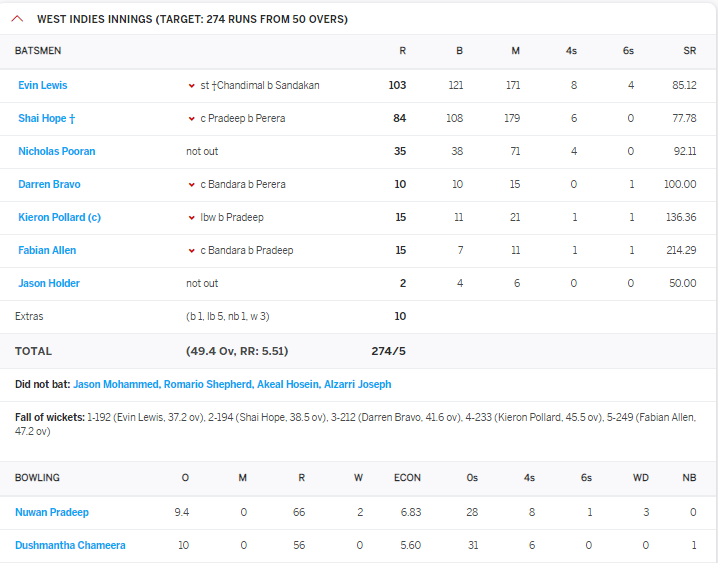Image resolution: width=718 pixels, height=563 pixels.
Task: Expand Kieron Pollard lbw dismissal chevron
Action: point(191,218)
